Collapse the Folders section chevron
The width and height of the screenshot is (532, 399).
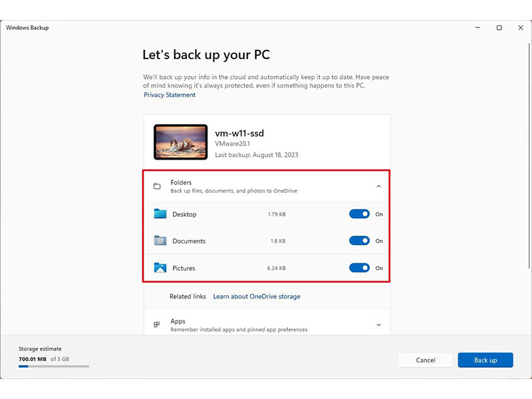(378, 186)
